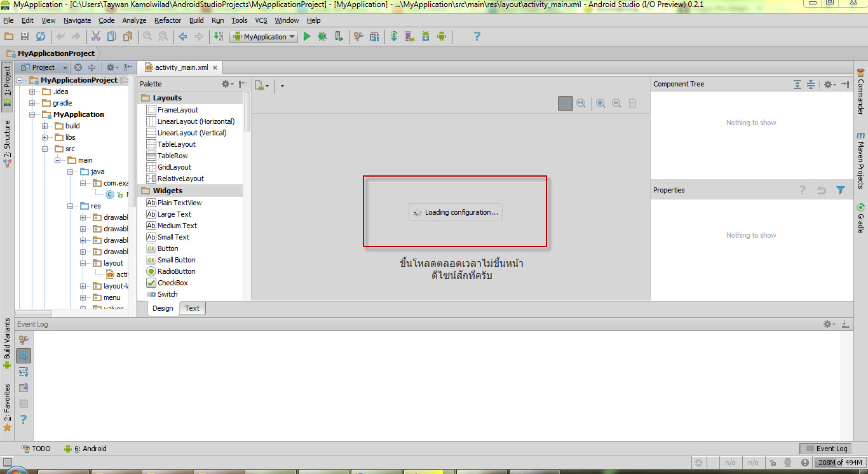Close the activity_main.xml tab

coord(215,67)
